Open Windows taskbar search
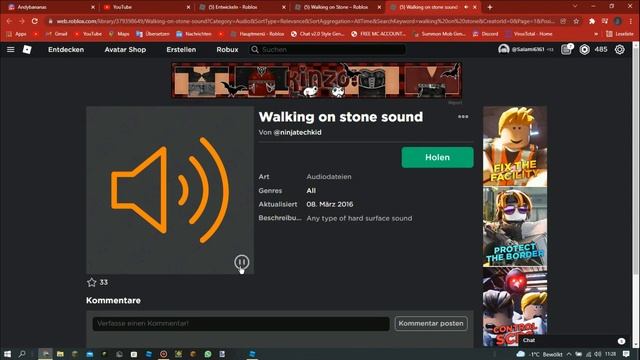This screenshot has width=640, height=360. [22, 354]
